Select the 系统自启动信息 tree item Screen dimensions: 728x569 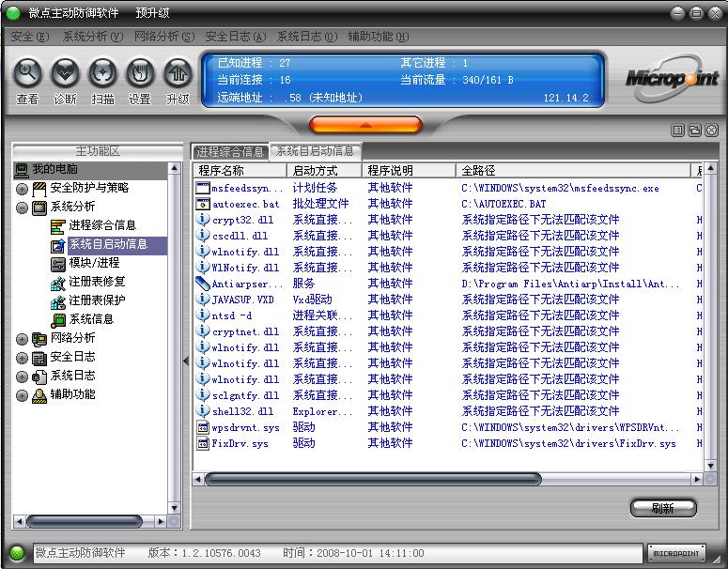(108, 244)
